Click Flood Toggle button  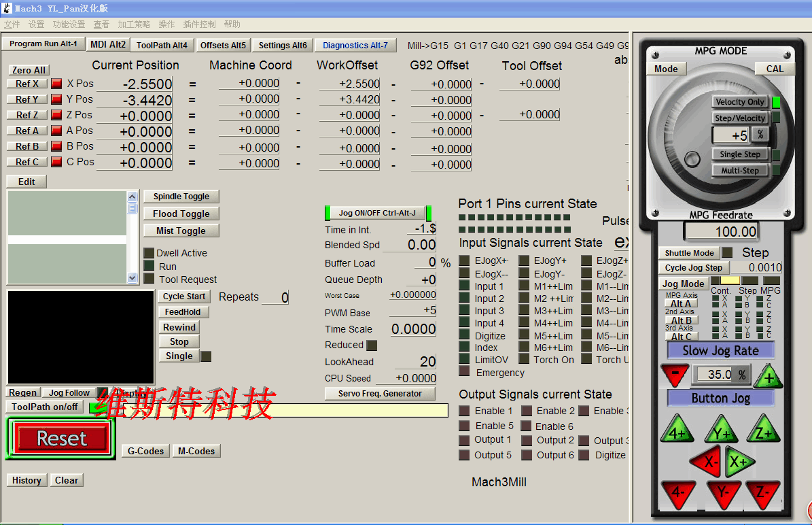181,214
